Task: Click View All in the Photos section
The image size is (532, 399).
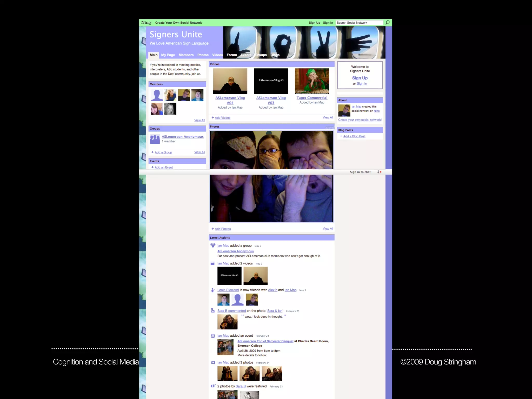Action: click(x=328, y=229)
